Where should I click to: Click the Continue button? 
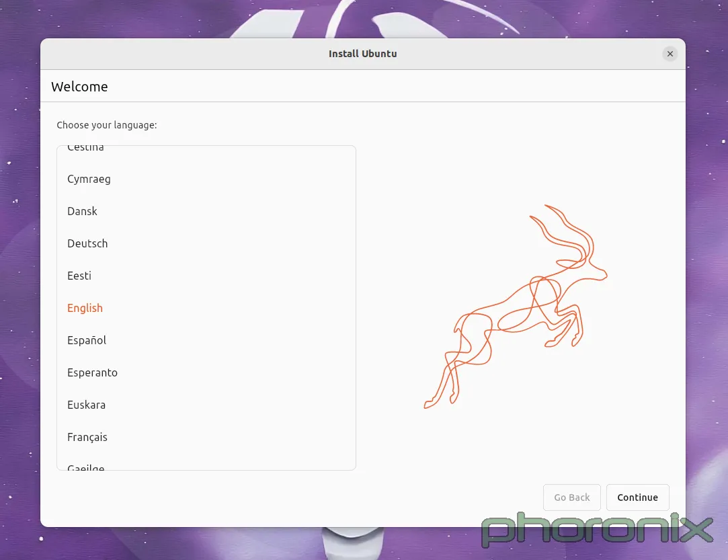pyautogui.click(x=637, y=497)
